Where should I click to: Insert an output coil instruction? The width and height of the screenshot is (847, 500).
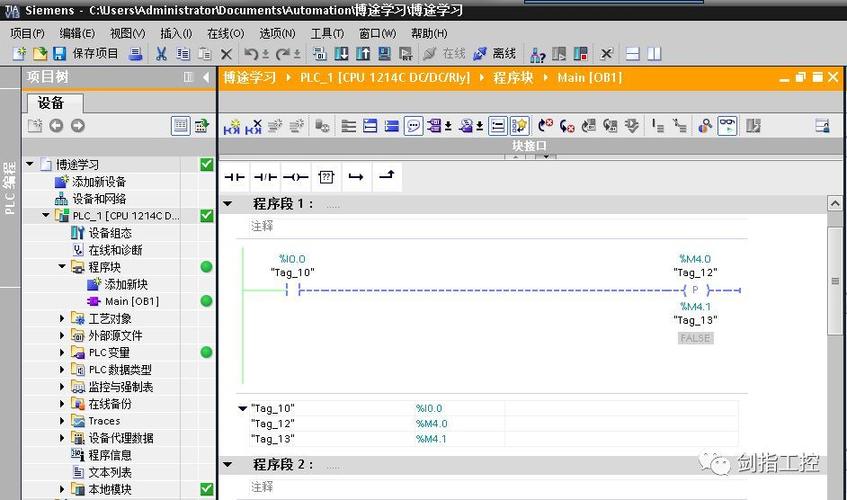tap(295, 177)
